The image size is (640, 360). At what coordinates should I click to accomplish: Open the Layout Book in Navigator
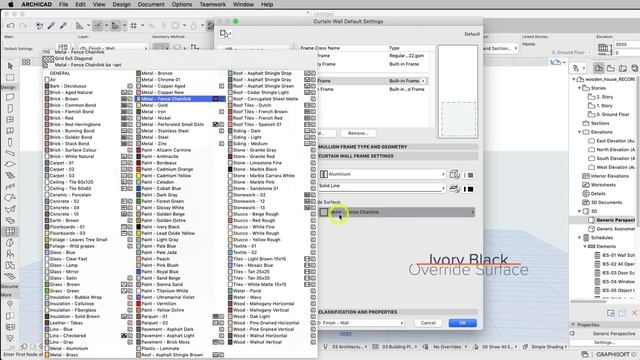[623, 68]
